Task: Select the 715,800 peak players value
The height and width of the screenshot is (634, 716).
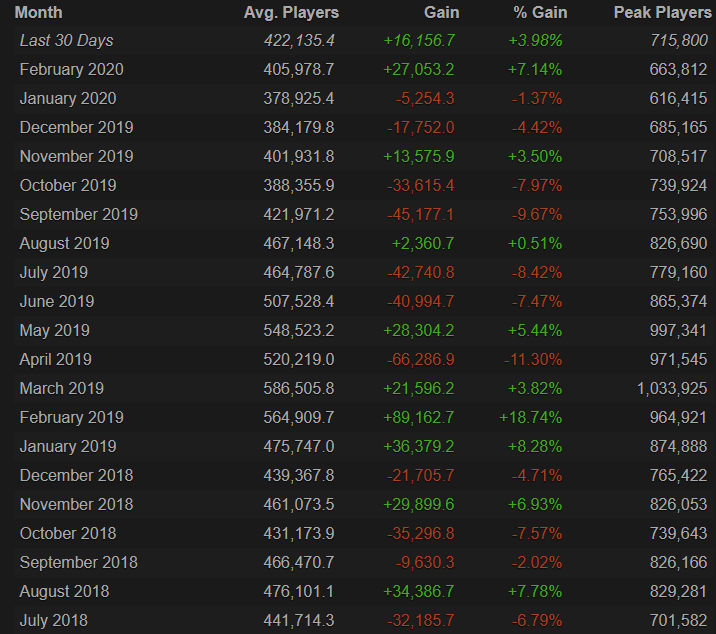Action: 678,41
